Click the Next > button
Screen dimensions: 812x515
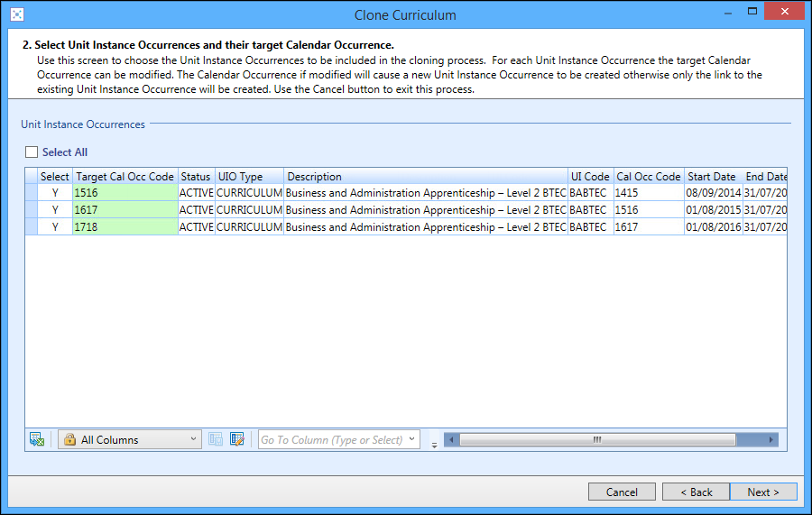pos(763,492)
